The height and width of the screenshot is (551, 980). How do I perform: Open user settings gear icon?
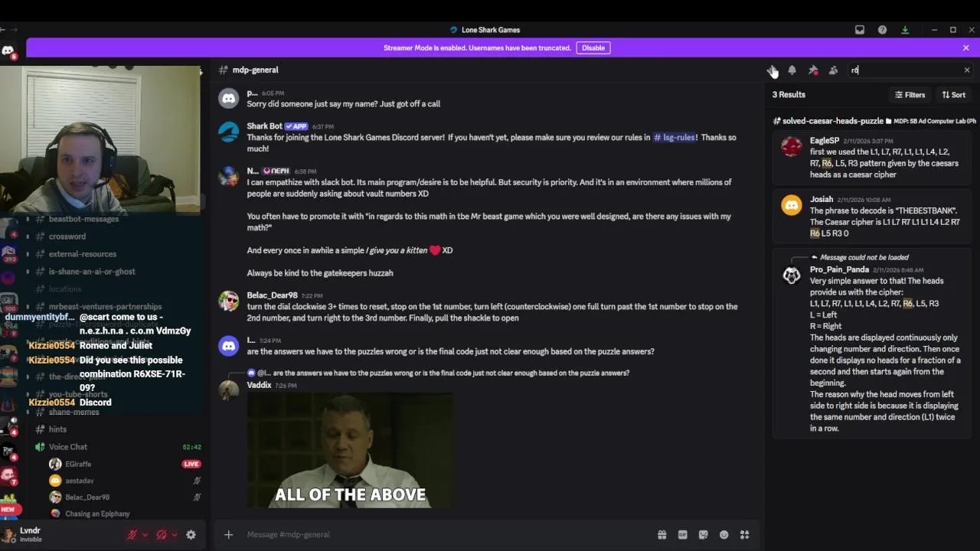[191, 535]
